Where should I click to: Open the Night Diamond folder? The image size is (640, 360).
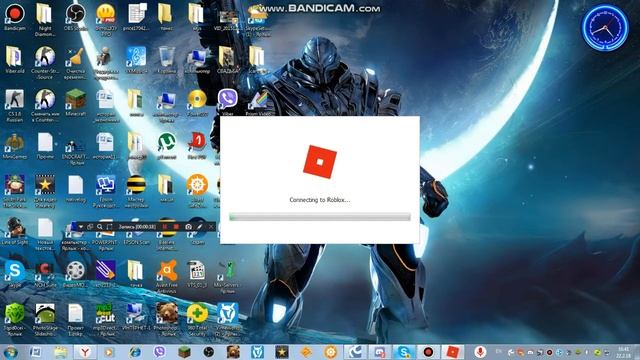point(45,20)
